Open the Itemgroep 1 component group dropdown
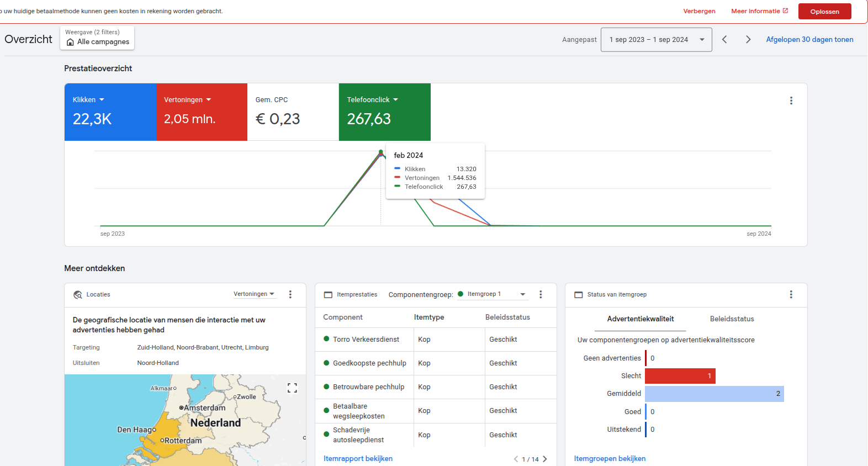This screenshot has width=868, height=466. pyautogui.click(x=492, y=294)
